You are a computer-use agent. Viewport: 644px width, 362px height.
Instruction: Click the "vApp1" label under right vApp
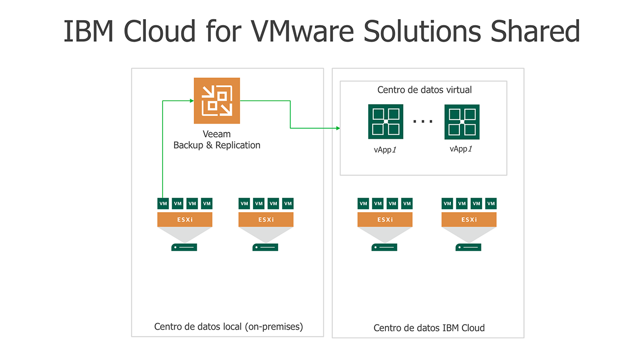461,149
